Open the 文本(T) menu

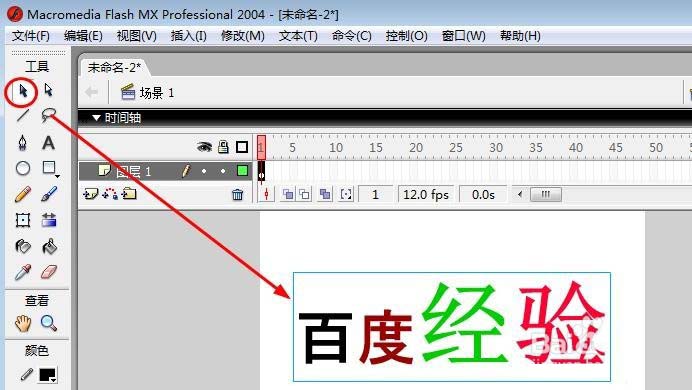tap(298, 36)
